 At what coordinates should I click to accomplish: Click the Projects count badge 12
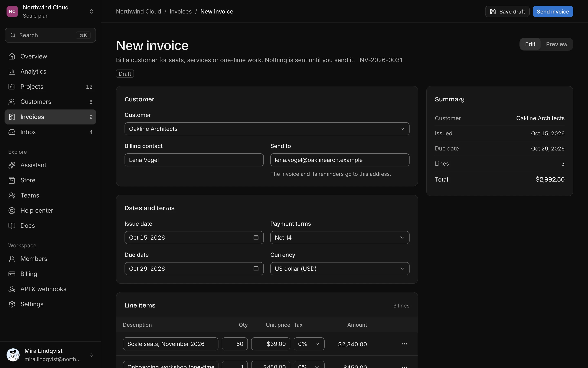click(89, 87)
